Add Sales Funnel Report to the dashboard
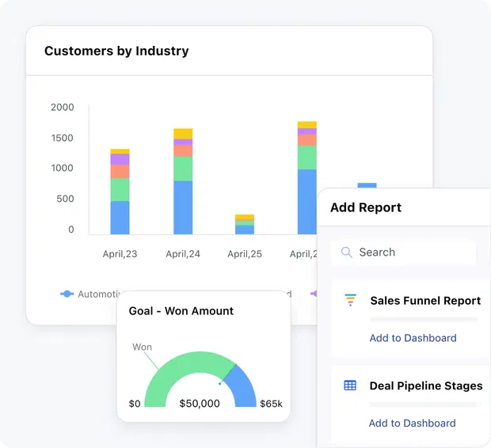This screenshot has width=491, height=448. click(x=413, y=338)
